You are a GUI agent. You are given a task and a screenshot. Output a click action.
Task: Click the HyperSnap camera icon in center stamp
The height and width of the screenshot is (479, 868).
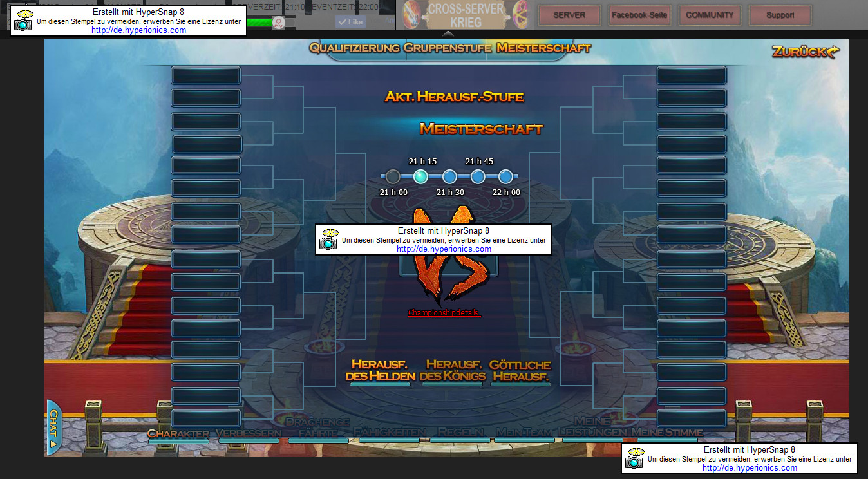click(328, 239)
